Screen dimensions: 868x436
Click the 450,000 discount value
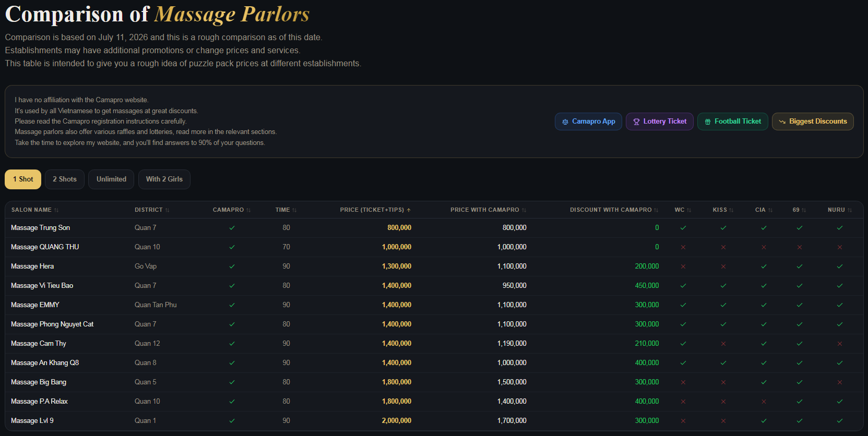(647, 286)
